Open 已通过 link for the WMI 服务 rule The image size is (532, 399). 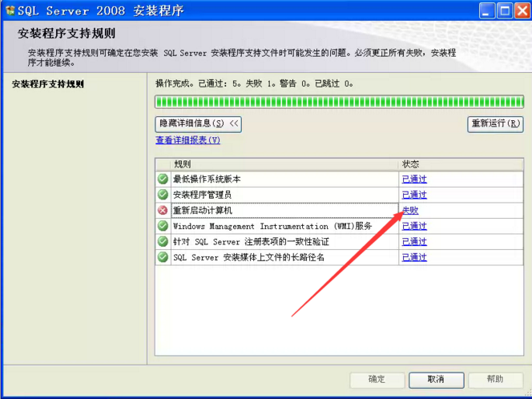click(x=413, y=226)
